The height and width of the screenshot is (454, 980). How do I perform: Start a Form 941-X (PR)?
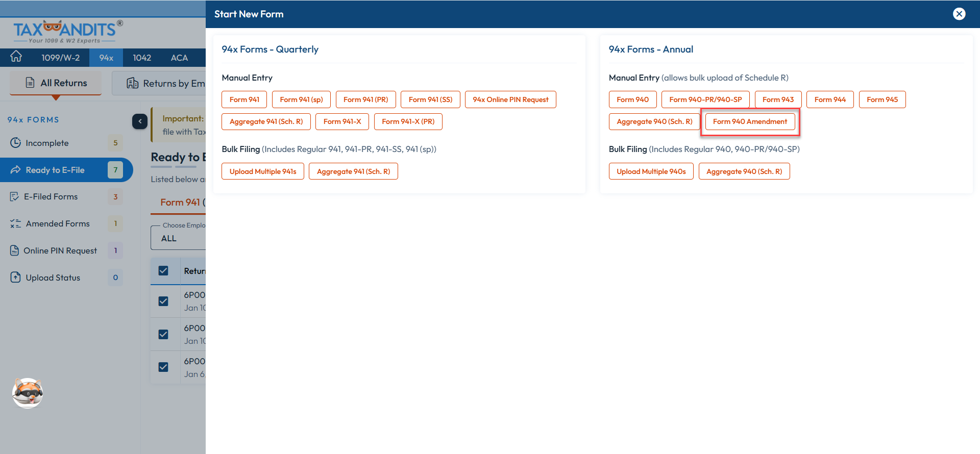[408, 121]
